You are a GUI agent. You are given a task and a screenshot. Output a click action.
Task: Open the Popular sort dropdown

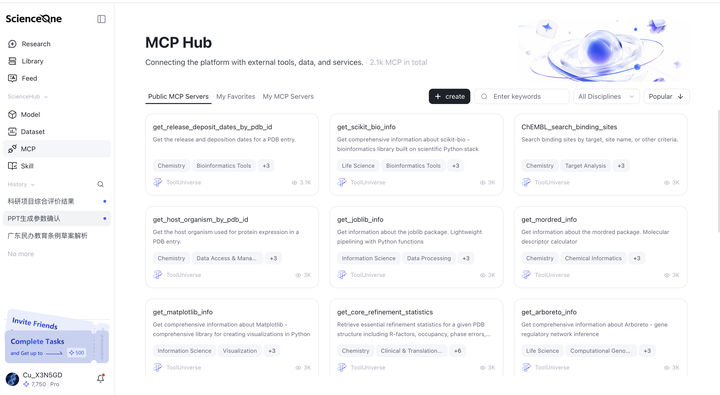666,96
